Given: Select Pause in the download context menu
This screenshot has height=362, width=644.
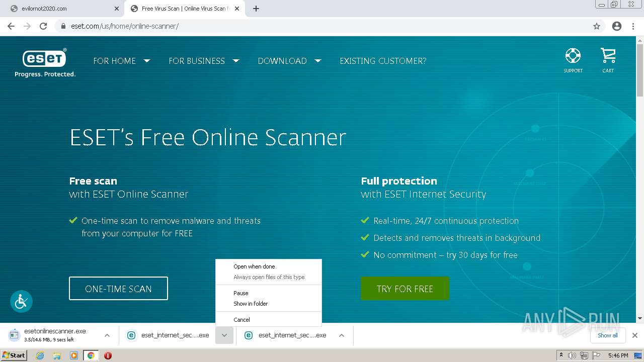Looking at the screenshot, I should (241, 293).
